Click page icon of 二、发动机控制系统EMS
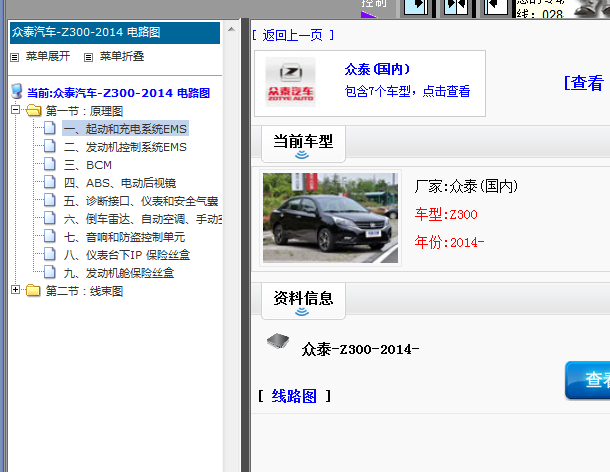Viewport: 610px width, 472px height. pyautogui.click(x=50, y=146)
